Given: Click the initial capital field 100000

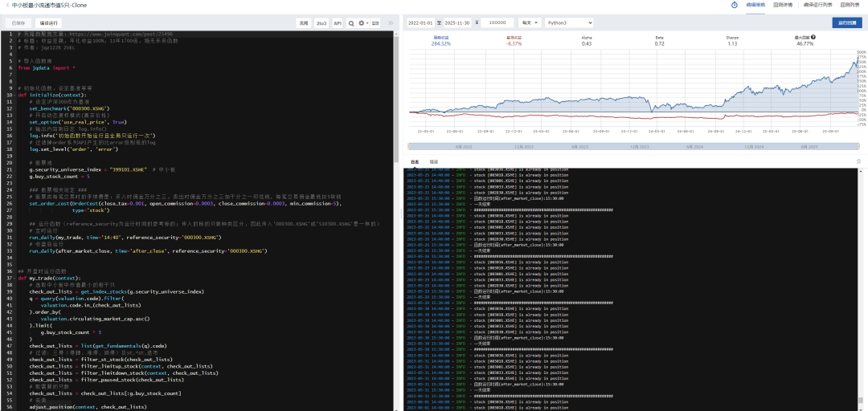Looking at the screenshot, I should pos(498,22).
